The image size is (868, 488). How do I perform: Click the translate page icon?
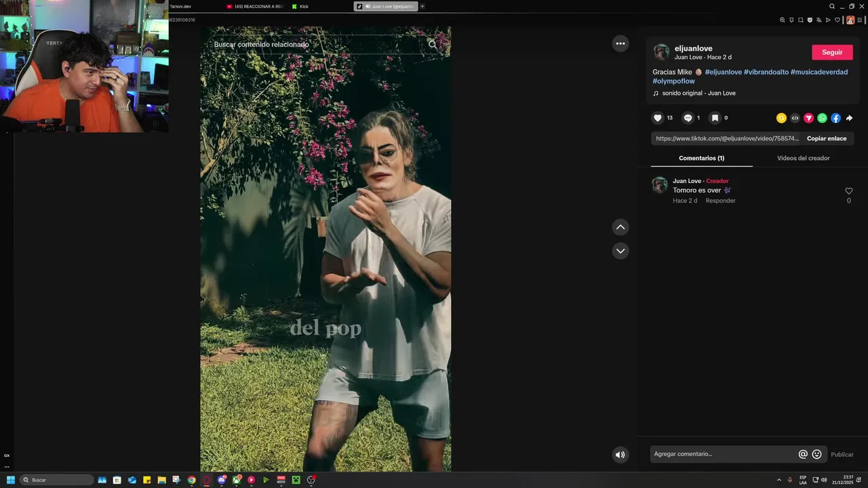point(818,20)
